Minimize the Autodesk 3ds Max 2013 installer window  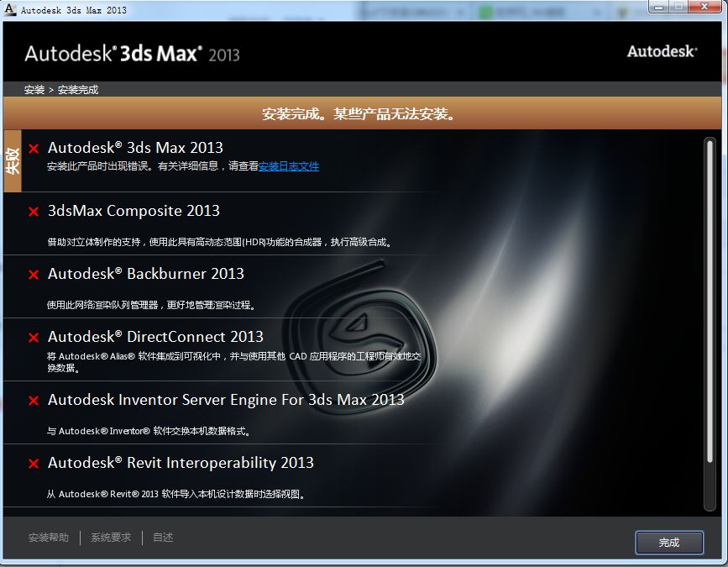[x=659, y=7]
